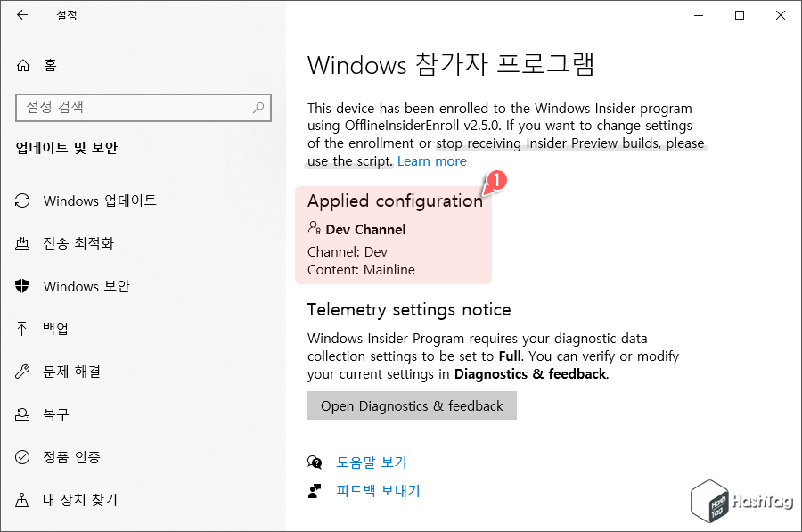
Task: Select the 정품 인증 checkmark icon
Action: pyautogui.click(x=22, y=457)
